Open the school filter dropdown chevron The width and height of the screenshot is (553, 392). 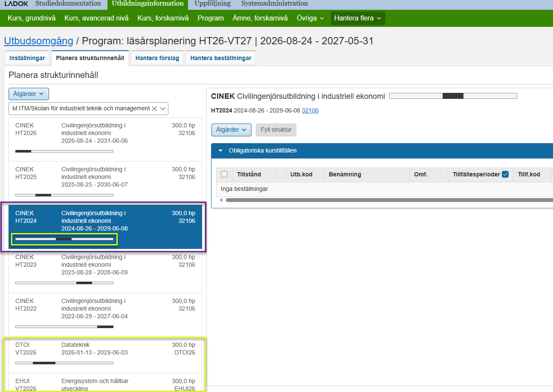tap(163, 109)
